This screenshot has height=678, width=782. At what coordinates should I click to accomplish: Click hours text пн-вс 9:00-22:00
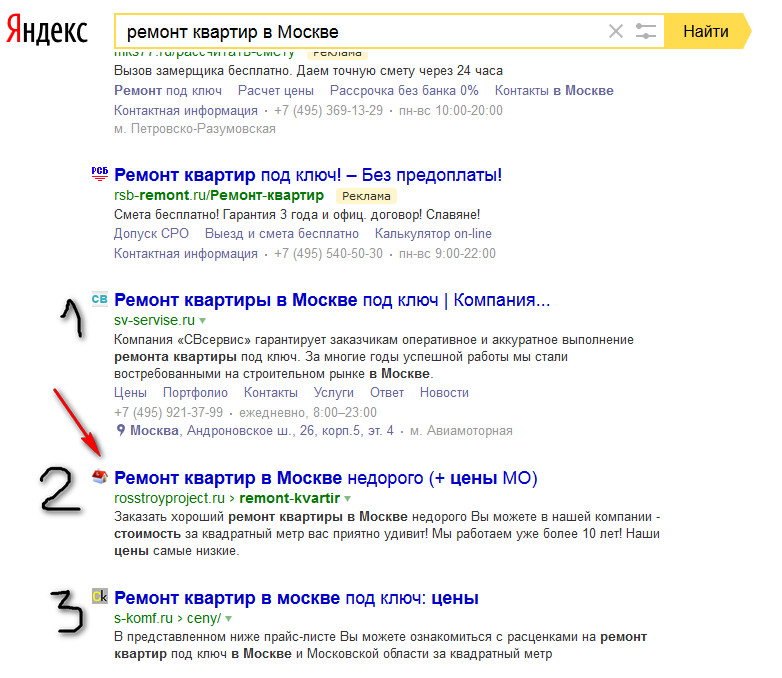[x=447, y=253]
